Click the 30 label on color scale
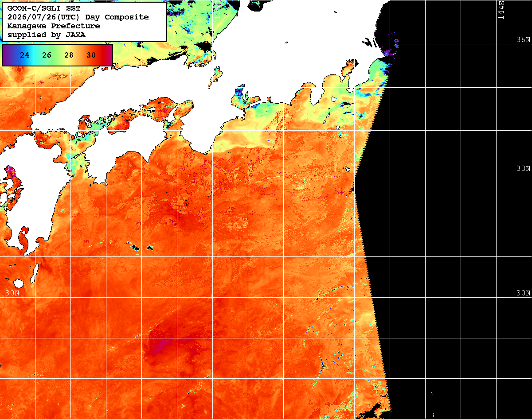This screenshot has width=532, height=419. pyautogui.click(x=91, y=55)
